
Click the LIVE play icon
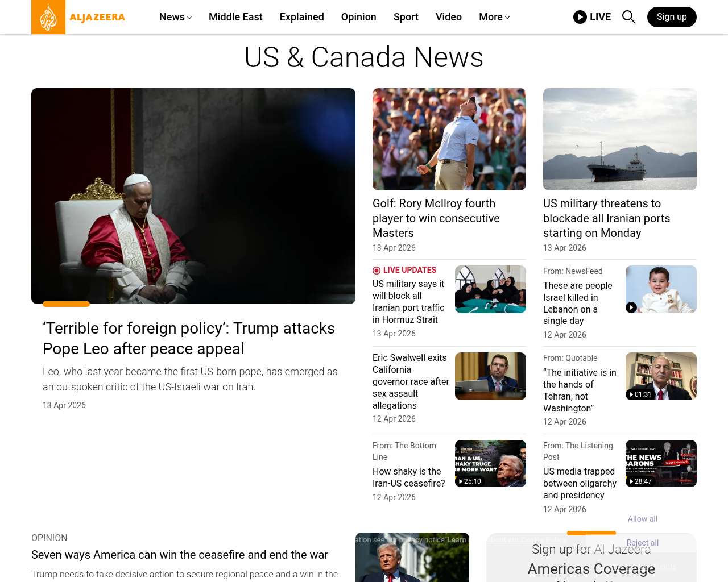click(x=580, y=17)
